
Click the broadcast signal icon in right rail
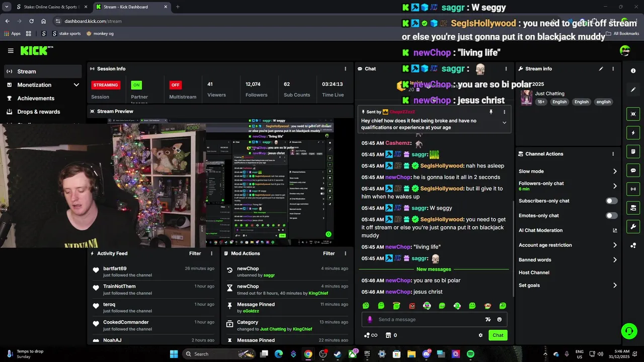click(633, 189)
